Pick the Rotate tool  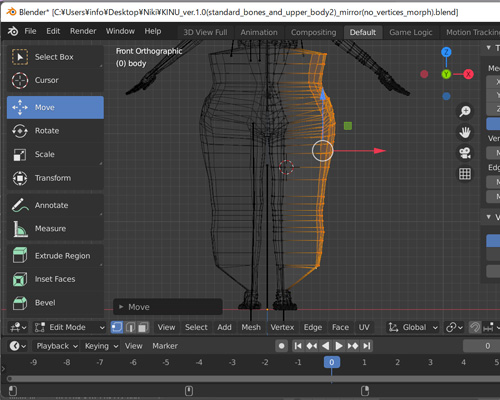pos(55,131)
